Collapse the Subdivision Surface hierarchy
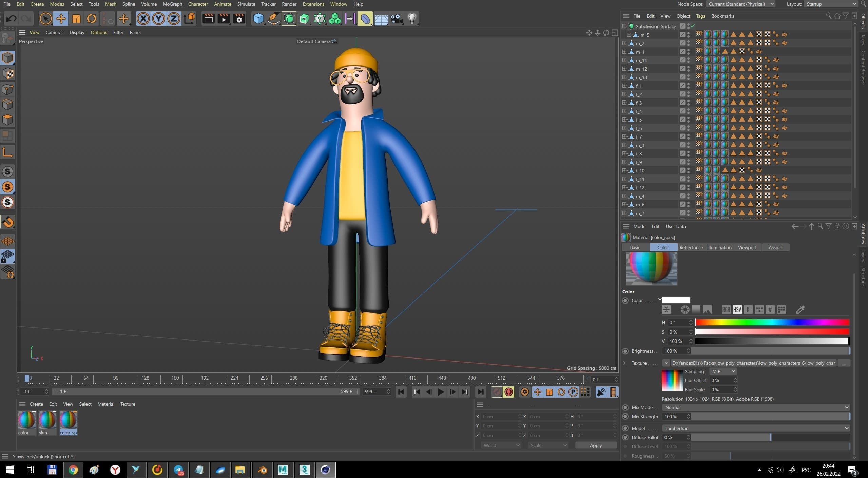This screenshot has width=868, height=478. point(624,26)
